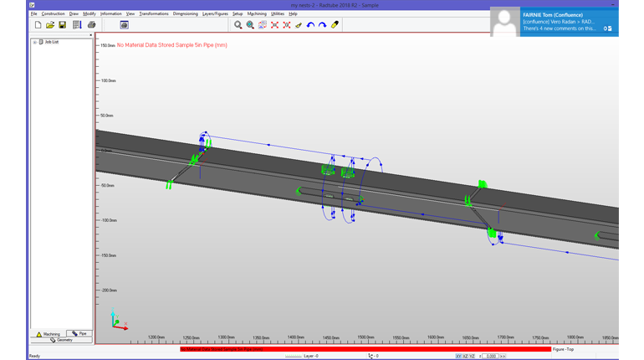Click the coordinate value input field

tap(491, 356)
